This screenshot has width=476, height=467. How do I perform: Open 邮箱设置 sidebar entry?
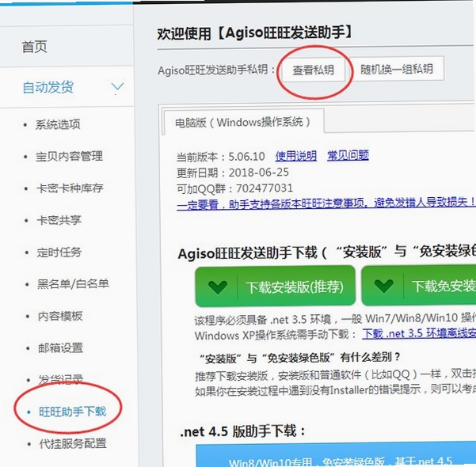pos(60,347)
